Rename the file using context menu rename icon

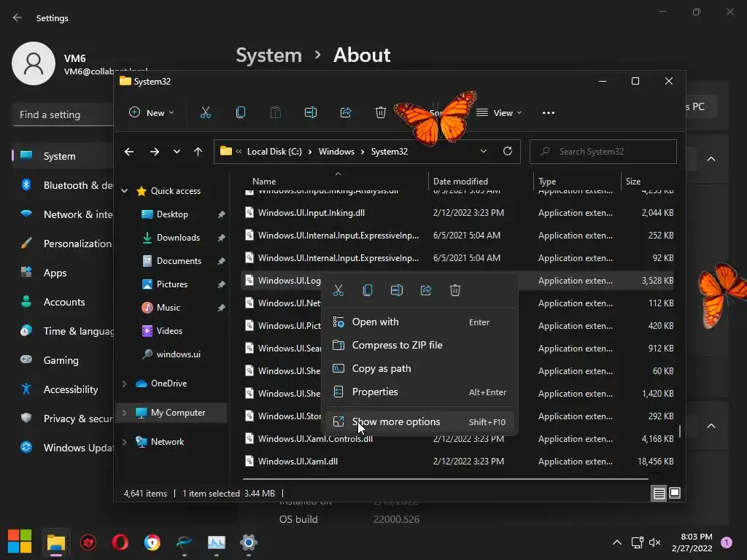click(397, 290)
